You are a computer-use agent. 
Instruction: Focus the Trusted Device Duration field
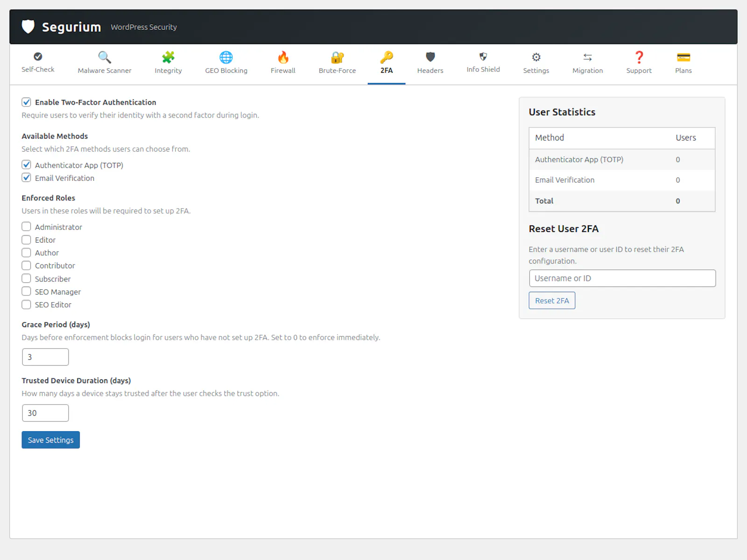pos(45,413)
